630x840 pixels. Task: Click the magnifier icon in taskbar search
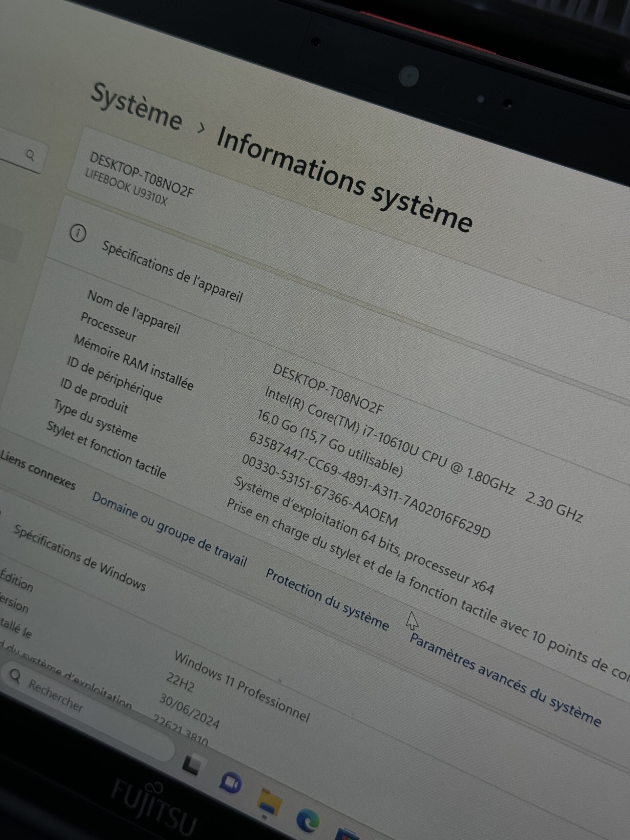click(15, 676)
